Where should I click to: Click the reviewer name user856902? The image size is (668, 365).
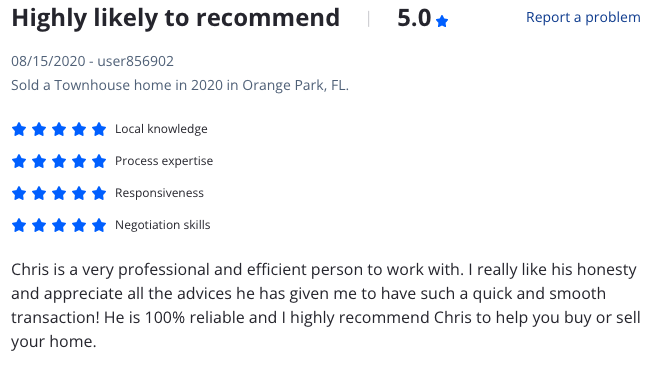click(x=135, y=61)
